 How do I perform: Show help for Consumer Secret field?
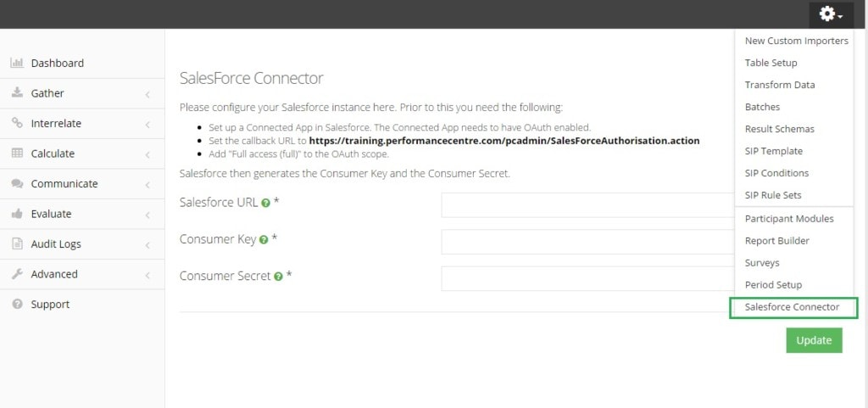coord(278,277)
